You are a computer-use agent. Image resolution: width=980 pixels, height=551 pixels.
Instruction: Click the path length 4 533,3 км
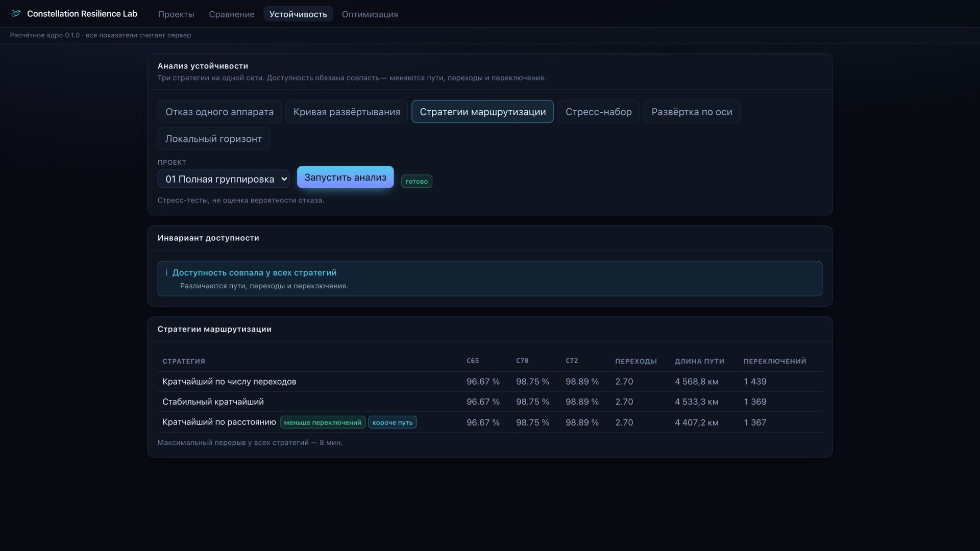tap(697, 402)
